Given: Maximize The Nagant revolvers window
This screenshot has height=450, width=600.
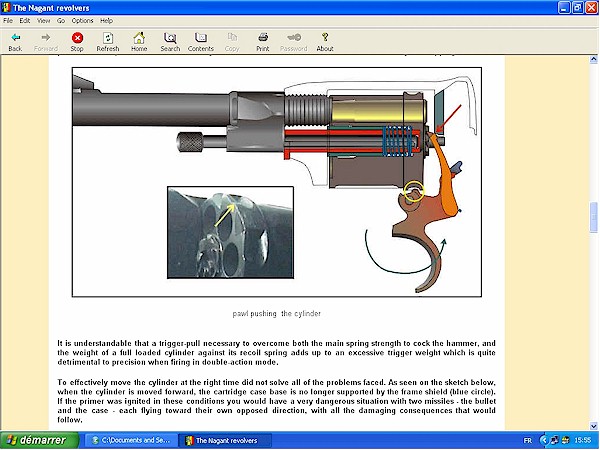Looking at the screenshot, I should (577, 7).
